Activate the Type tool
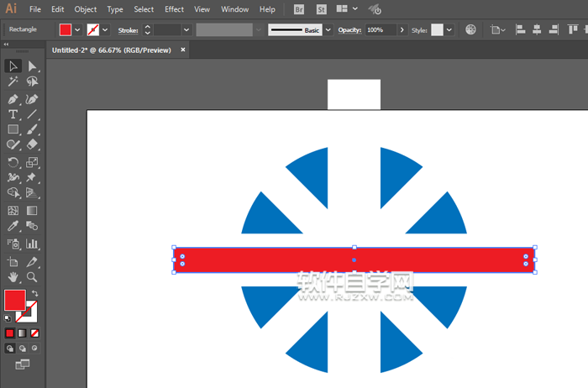 tap(13, 114)
